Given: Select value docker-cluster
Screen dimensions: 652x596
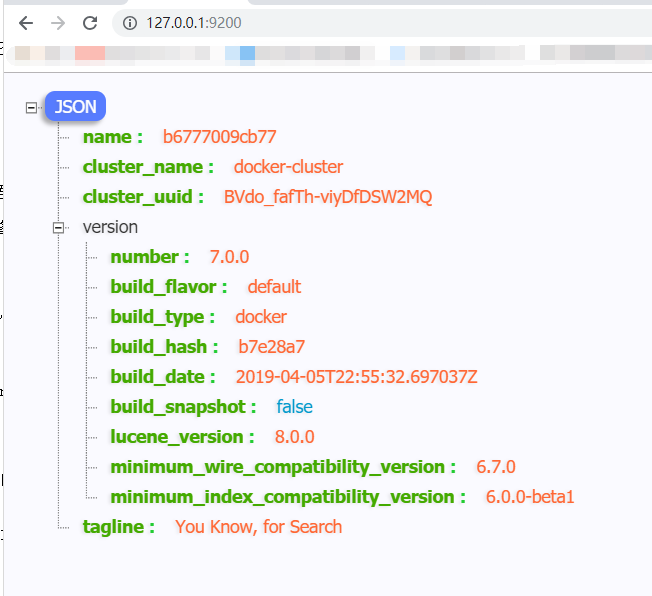Looking at the screenshot, I should pos(288,167).
